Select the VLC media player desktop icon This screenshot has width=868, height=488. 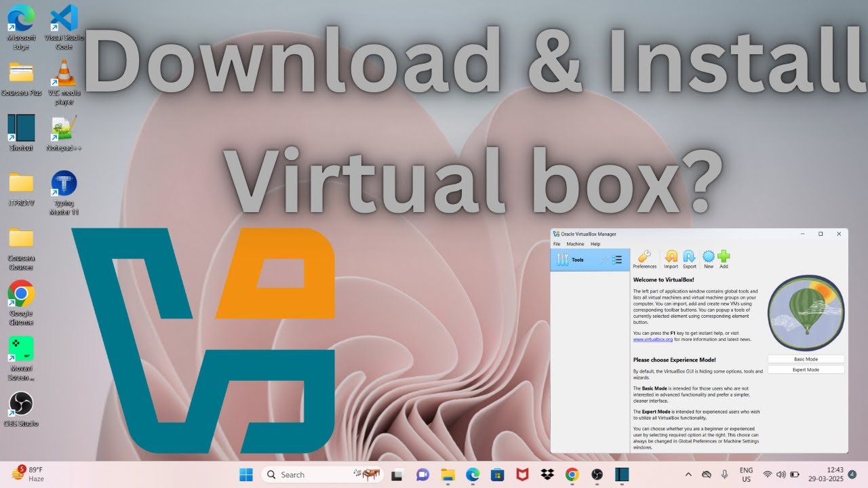[x=64, y=82]
